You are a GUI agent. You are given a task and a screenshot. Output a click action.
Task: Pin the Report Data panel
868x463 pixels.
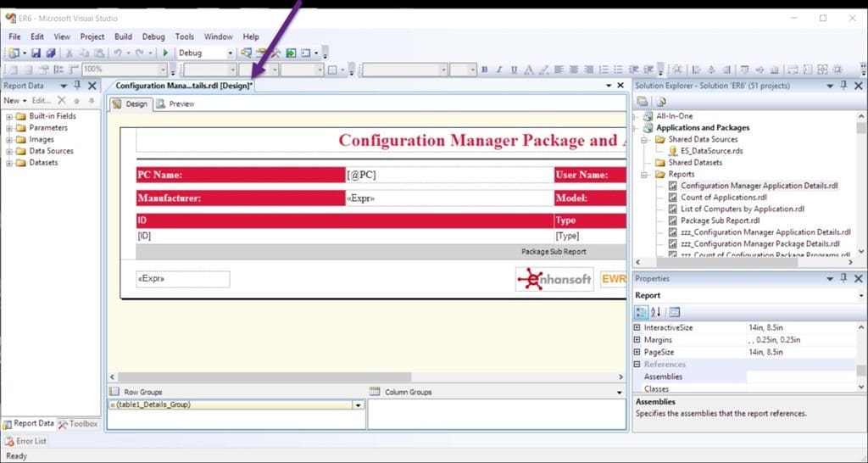pyautogui.click(x=77, y=86)
